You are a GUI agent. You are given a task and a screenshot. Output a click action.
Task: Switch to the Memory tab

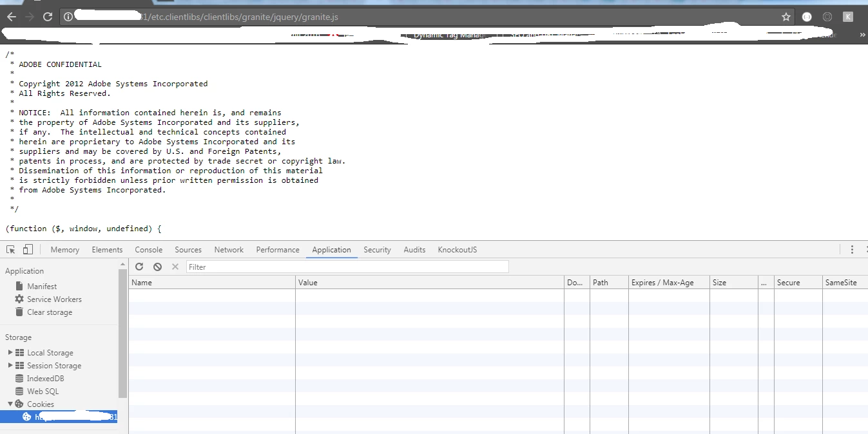pos(65,250)
